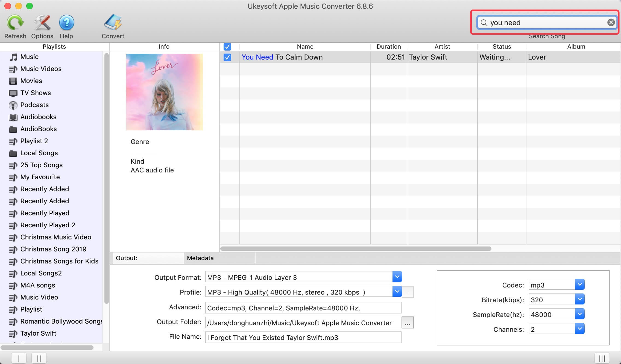Click the minus button beside Profile
621x364 pixels.
408,292
